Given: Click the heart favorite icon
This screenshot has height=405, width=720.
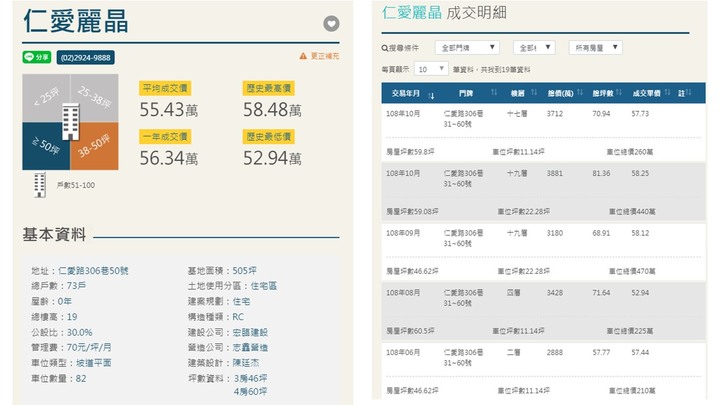Looking at the screenshot, I should pos(331,23).
